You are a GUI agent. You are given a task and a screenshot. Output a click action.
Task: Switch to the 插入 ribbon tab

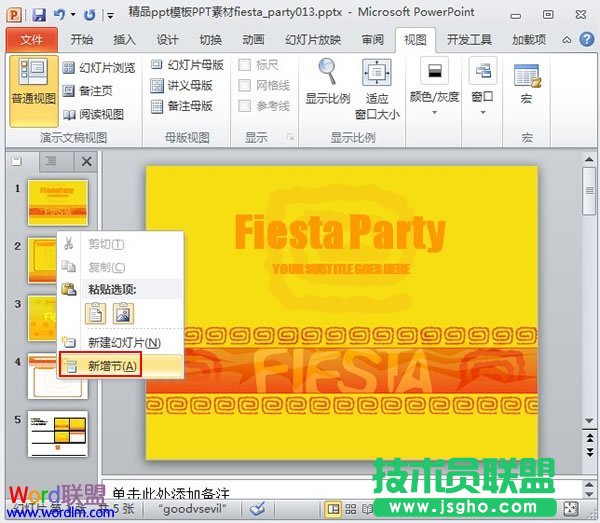(124, 40)
